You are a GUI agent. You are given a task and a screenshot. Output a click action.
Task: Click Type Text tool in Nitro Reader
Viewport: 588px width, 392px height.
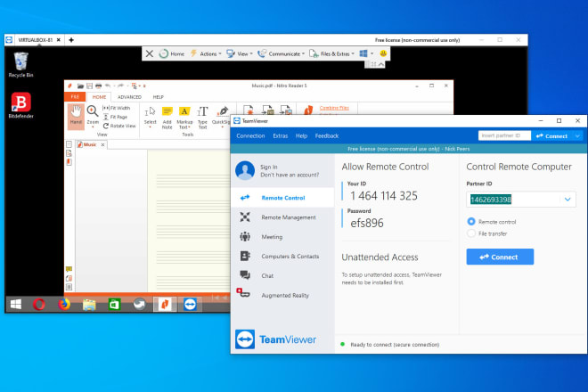pos(202,118)
